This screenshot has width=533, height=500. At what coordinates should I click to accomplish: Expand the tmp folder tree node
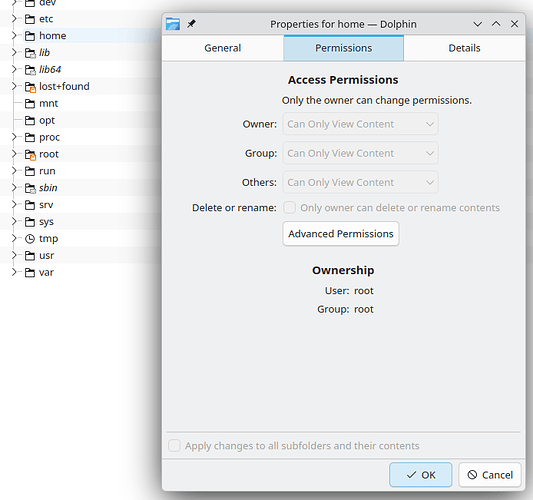point(14,239)
